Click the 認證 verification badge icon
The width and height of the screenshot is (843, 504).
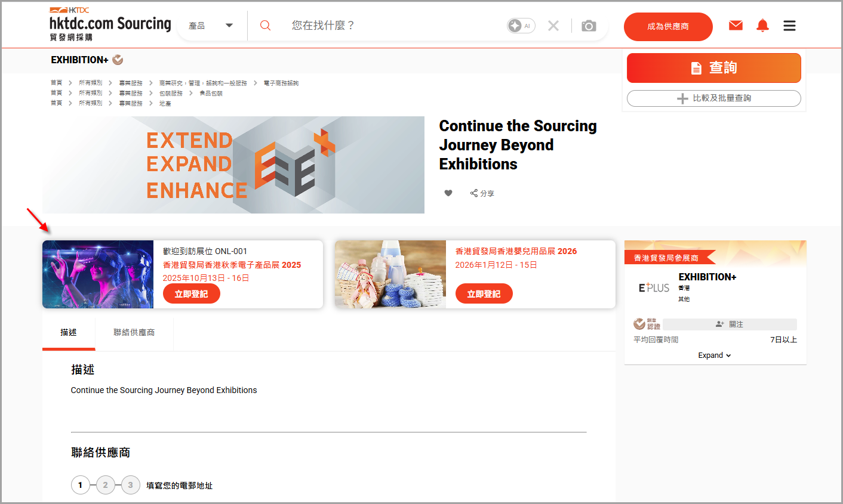pos(647,324)
